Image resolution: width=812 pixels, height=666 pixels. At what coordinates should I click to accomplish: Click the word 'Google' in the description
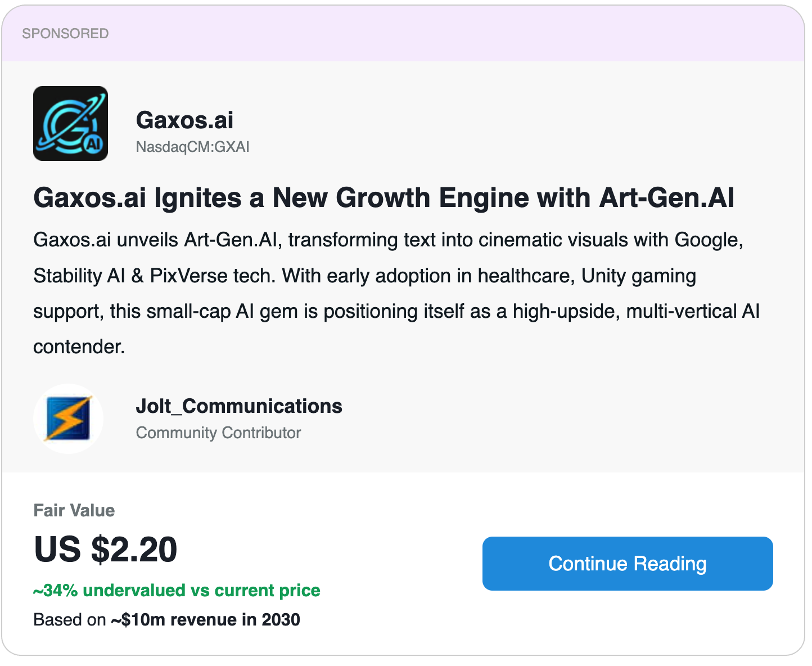(x=707, y=240)
